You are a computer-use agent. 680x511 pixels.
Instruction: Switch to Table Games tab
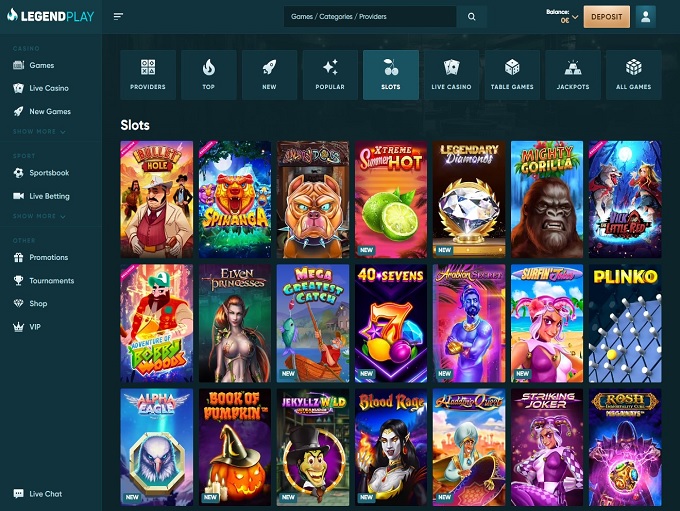coord(512,75)
